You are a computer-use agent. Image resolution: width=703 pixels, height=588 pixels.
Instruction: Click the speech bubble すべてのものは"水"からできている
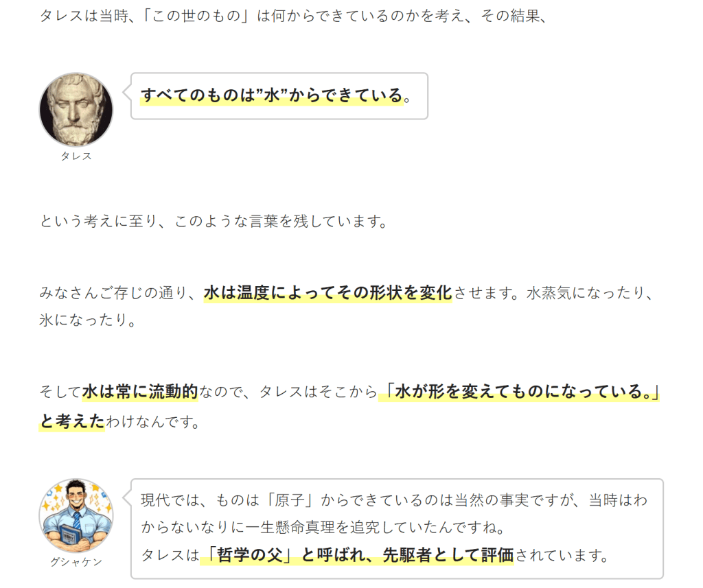click(x=279, y=96)
